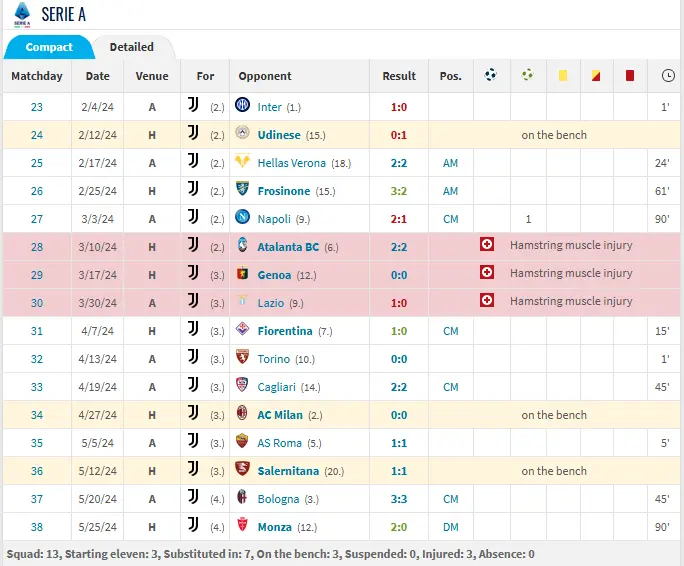Click the assists column icon

tap(527, 75)
